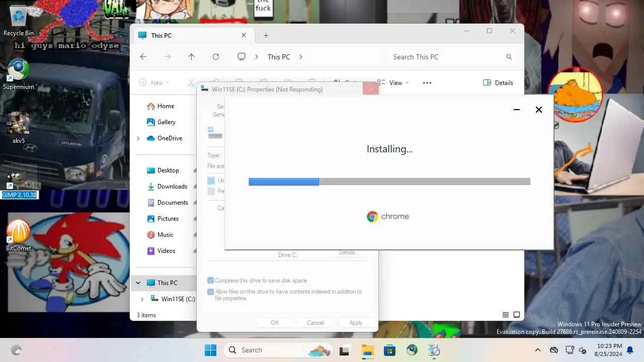The image size is (644, 362).
Task: Launch Microsoft Store from the taskbar
Action: (389, 350)
